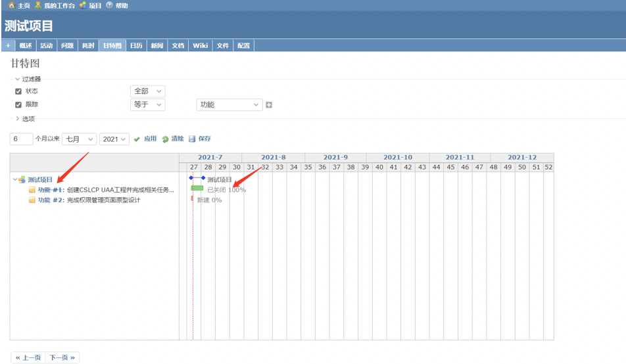Toggle the 跟踪 filter checkbox
The image size is (626, 364).
tap(18, 105)
